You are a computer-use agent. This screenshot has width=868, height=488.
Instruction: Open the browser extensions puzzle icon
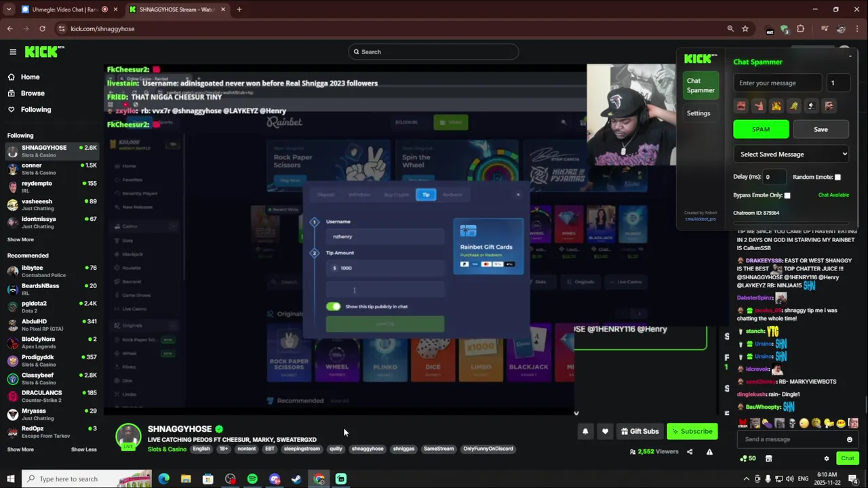point(800,28)
